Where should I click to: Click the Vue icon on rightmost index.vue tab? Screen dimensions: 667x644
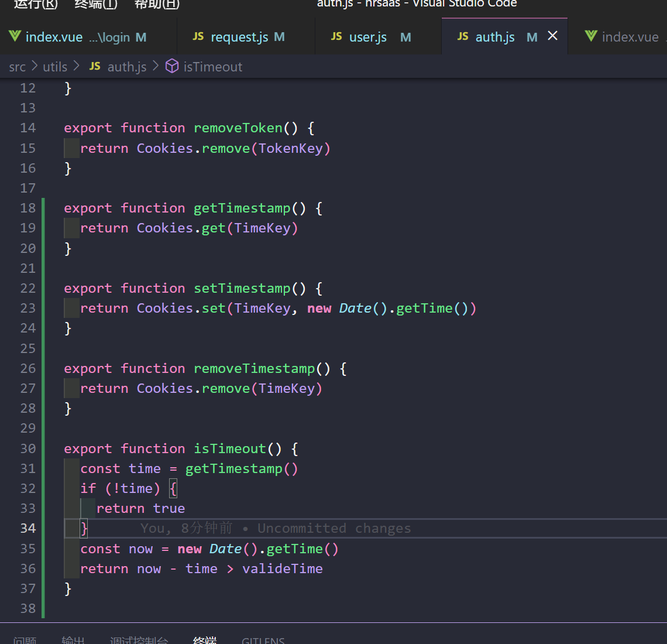pos(592,36)
